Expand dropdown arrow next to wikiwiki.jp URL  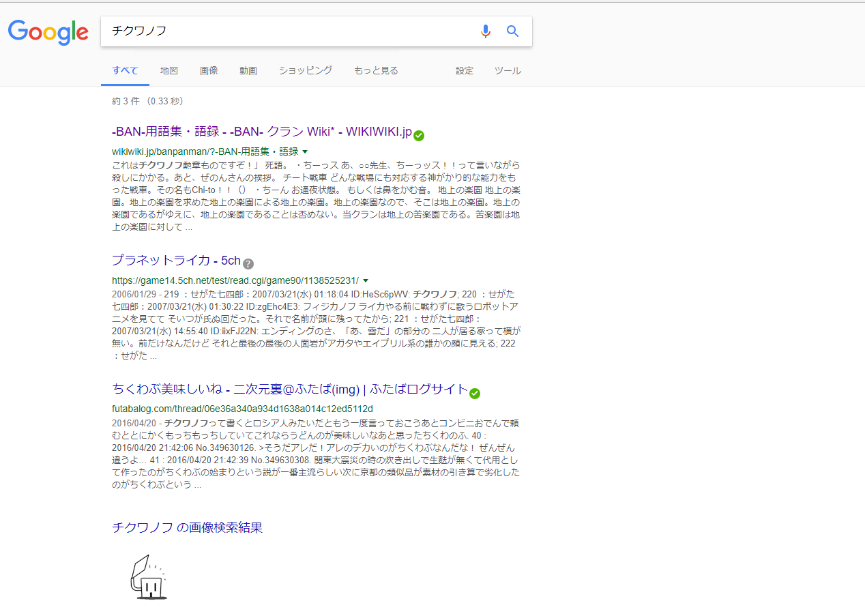pos(305,151)
